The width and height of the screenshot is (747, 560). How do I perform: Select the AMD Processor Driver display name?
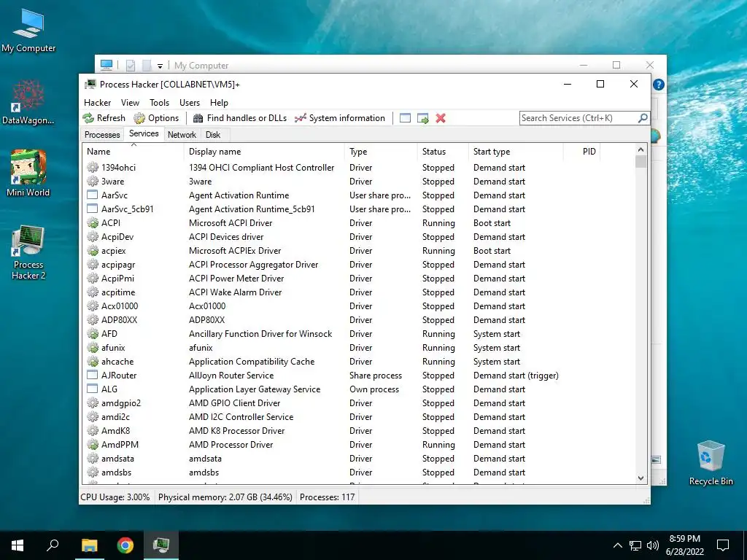pos(231,444)
